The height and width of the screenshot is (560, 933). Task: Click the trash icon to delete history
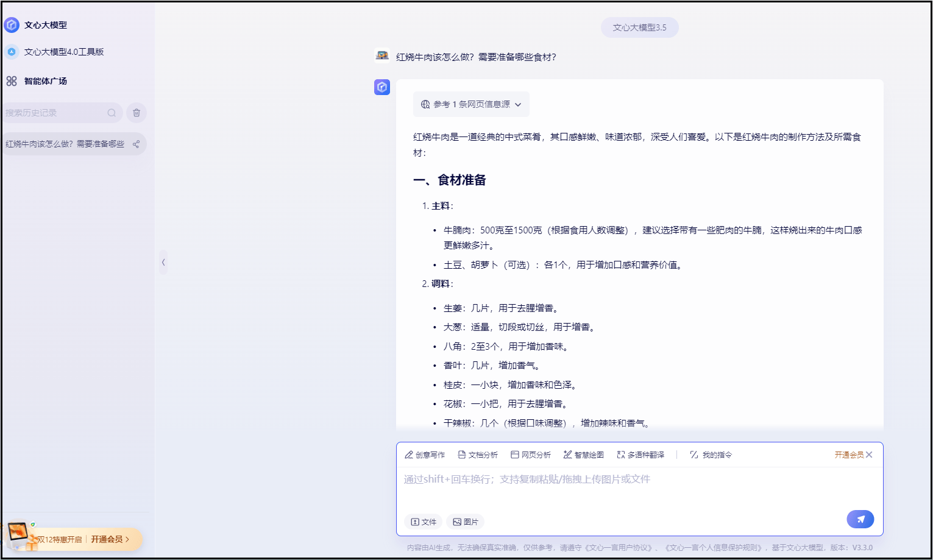137,113
